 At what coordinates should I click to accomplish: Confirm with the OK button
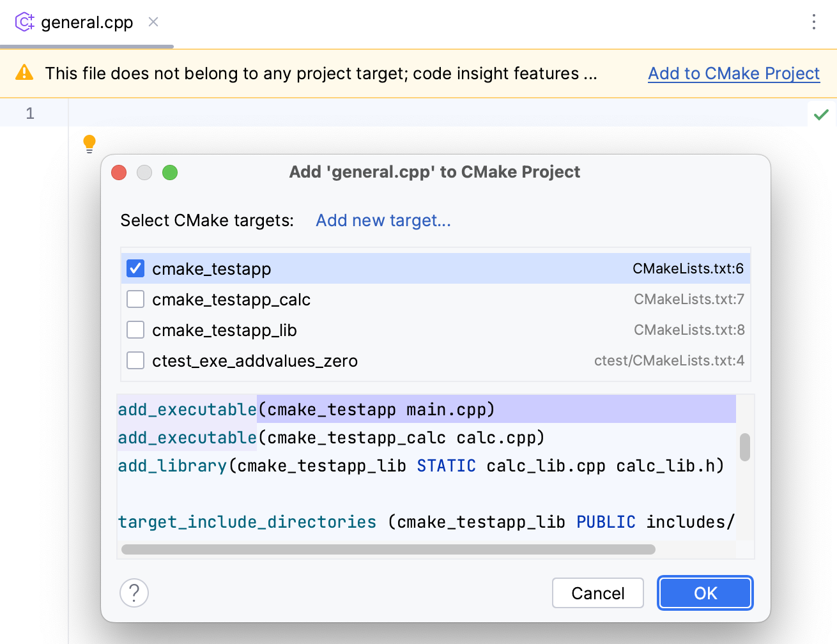coord(705,593)
